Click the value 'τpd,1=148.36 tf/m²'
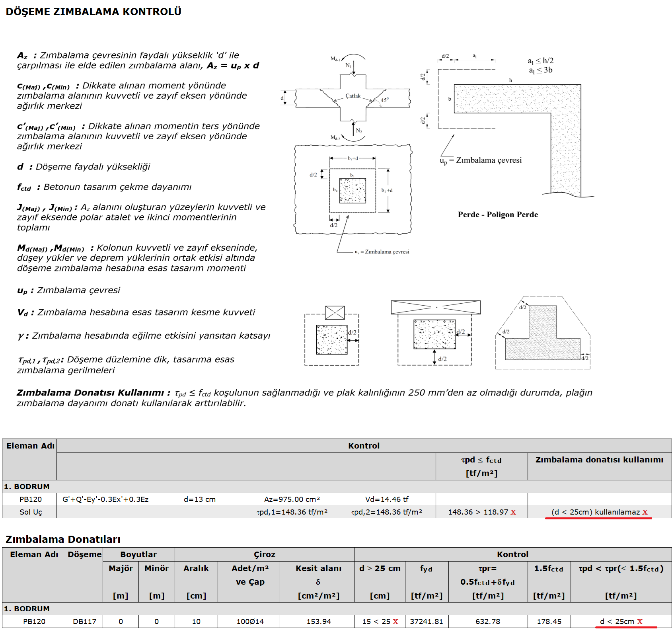 (x=292, y=512)
